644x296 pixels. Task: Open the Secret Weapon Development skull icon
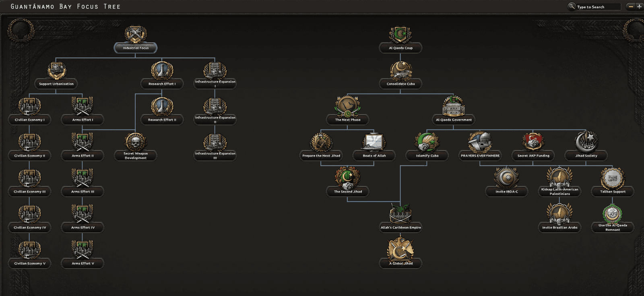coord(136,142)
